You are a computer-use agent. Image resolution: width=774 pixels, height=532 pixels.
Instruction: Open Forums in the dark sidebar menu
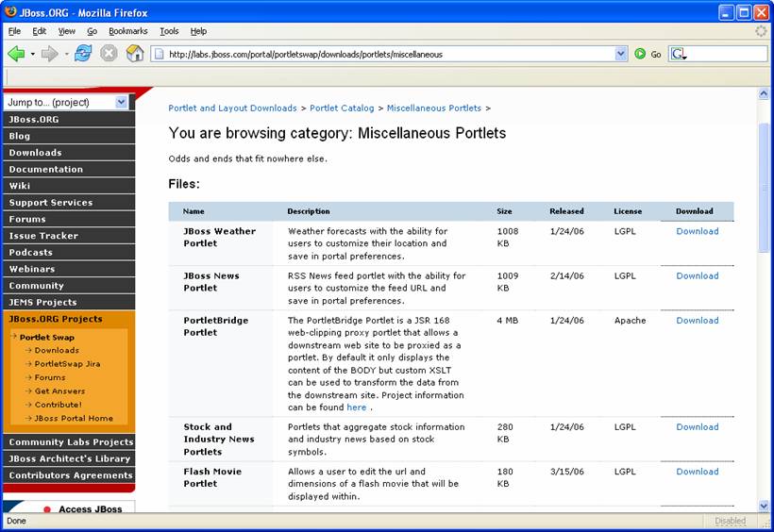pyautogui.click(x=69, y=219)
